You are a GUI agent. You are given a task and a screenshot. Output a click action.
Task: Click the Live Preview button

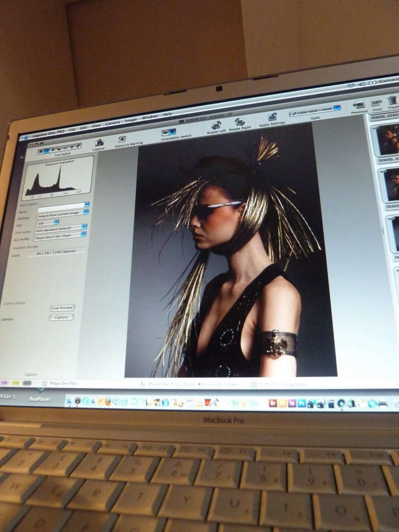(62, 307)
